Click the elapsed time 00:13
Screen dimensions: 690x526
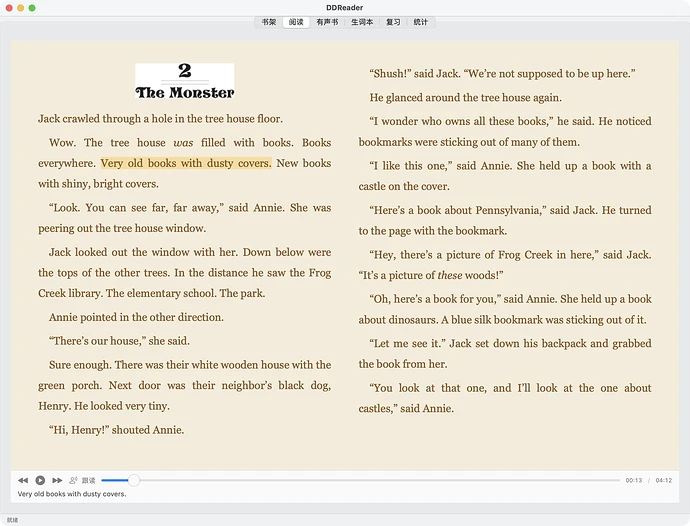(x=634, y=480)
